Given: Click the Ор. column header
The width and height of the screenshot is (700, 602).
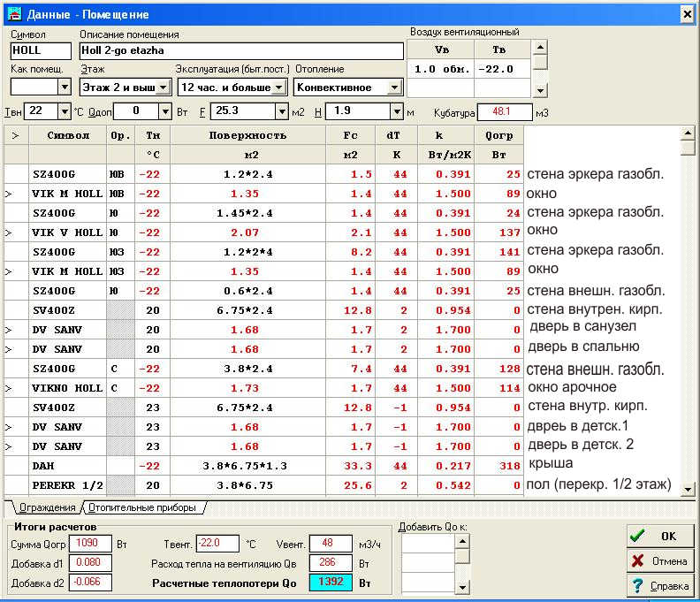Looking at the screenshot, I should (120, 135).
